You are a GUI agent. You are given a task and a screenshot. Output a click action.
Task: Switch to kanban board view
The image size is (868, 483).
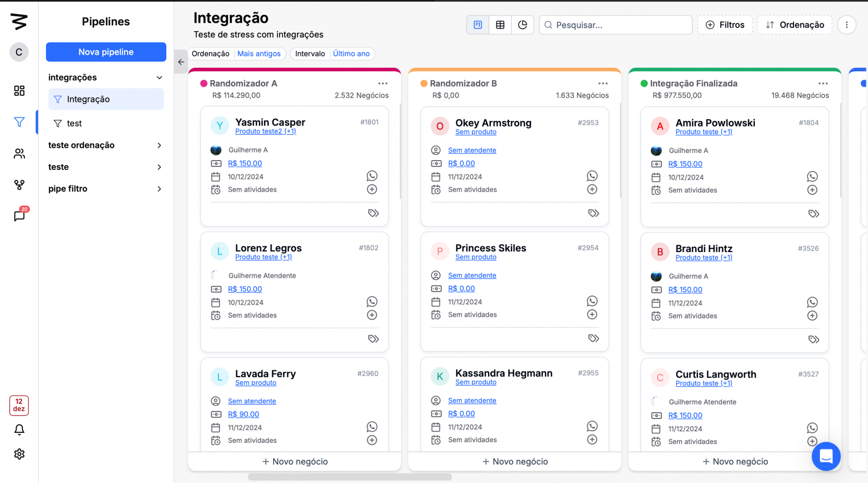(x=478, y=25)
